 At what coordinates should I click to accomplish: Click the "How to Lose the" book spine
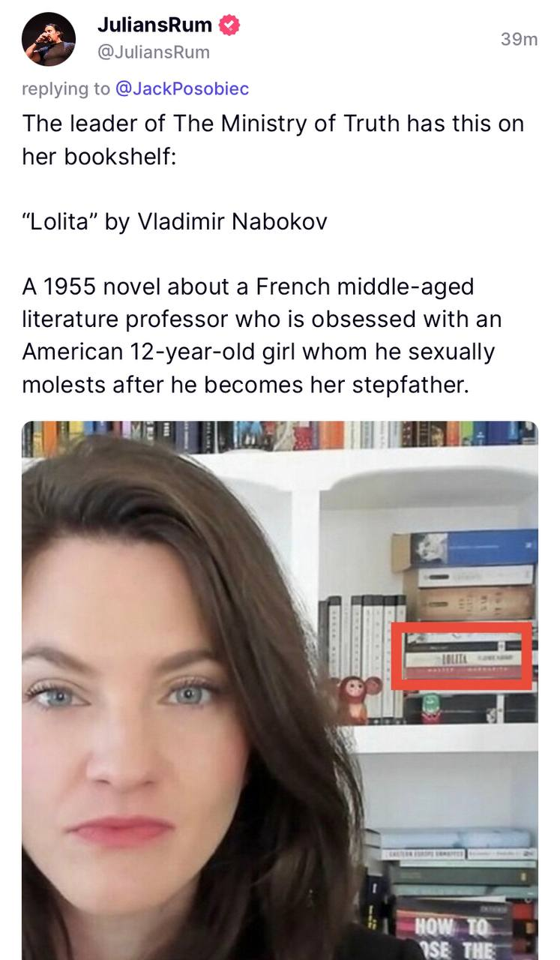pyautogui.click(x=452, y=929)
